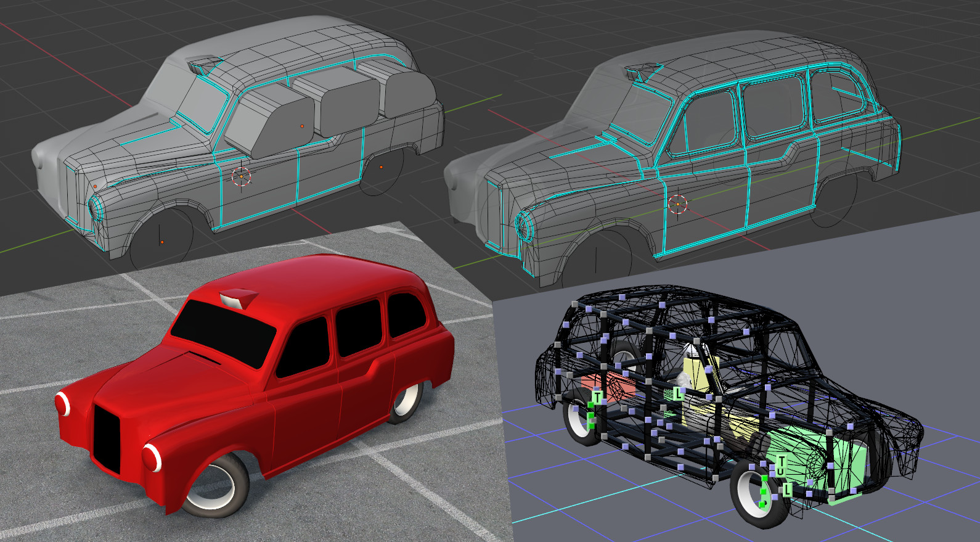Click the 3D cursor on the see-through-window gray taxi

click(677, 203)
